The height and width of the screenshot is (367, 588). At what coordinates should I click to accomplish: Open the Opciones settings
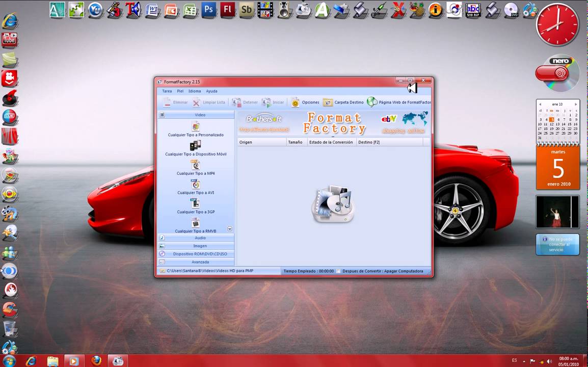[x=305, y=102]
